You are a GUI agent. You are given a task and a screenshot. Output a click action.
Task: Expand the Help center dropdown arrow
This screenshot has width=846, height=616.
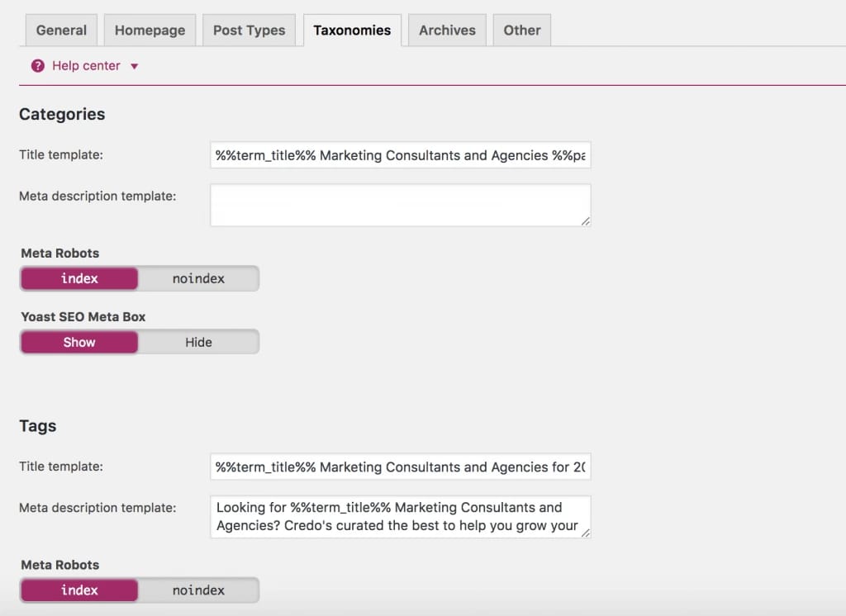(x=135, y=66)
